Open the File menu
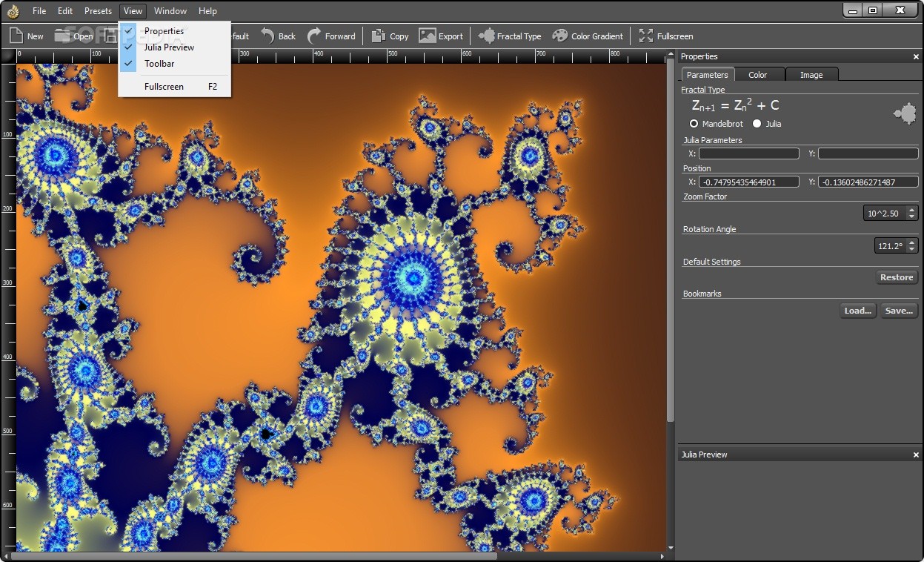Image resolution: width=924 pixels, height=562 pixels. click(x=39, y=11)
